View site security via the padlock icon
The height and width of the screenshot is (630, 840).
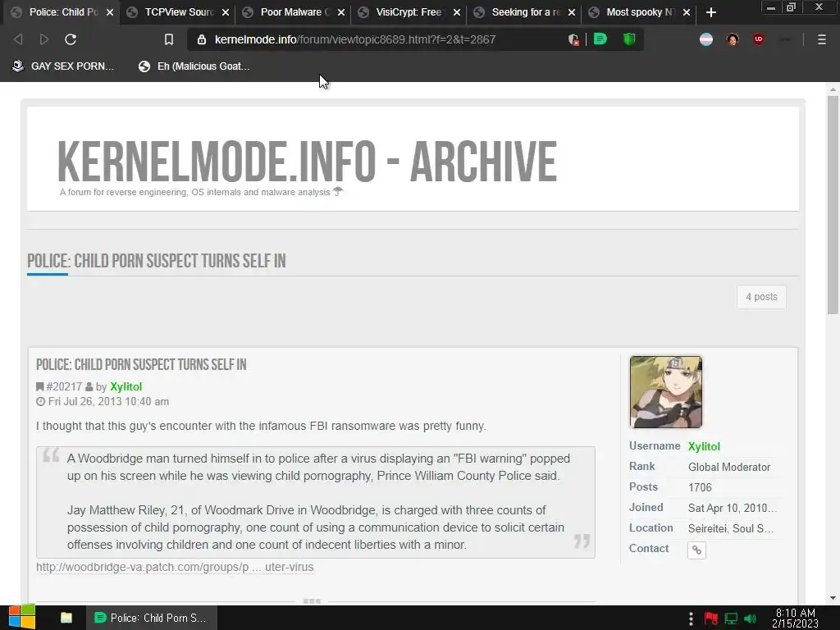coord(202,39)
